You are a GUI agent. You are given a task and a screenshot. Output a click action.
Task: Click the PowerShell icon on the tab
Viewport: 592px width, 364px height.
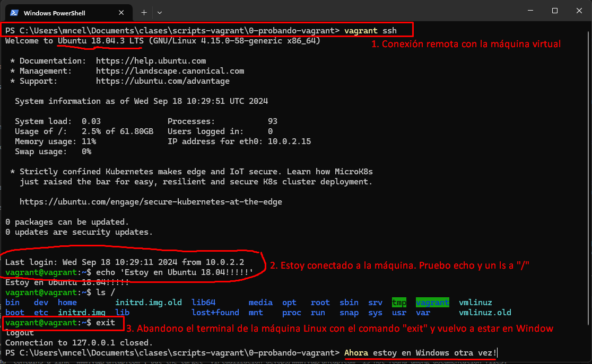tap(14, 12)
